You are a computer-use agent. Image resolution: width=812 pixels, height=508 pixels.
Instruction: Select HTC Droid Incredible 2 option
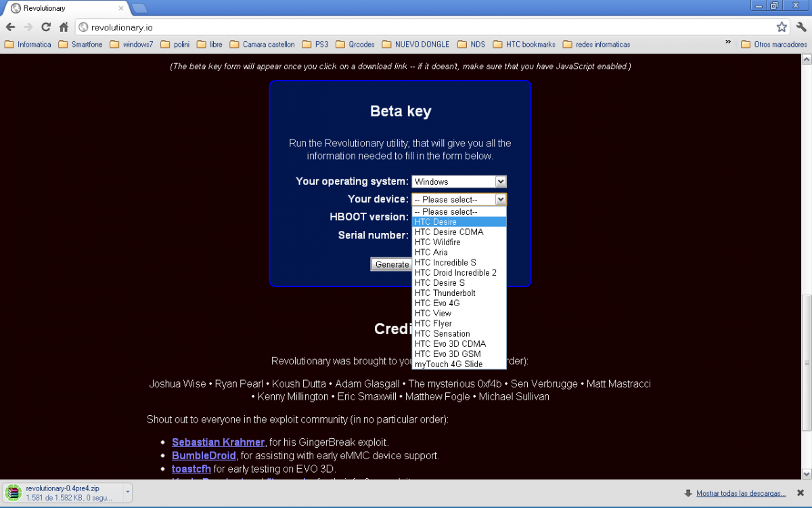tap(459, 272)
